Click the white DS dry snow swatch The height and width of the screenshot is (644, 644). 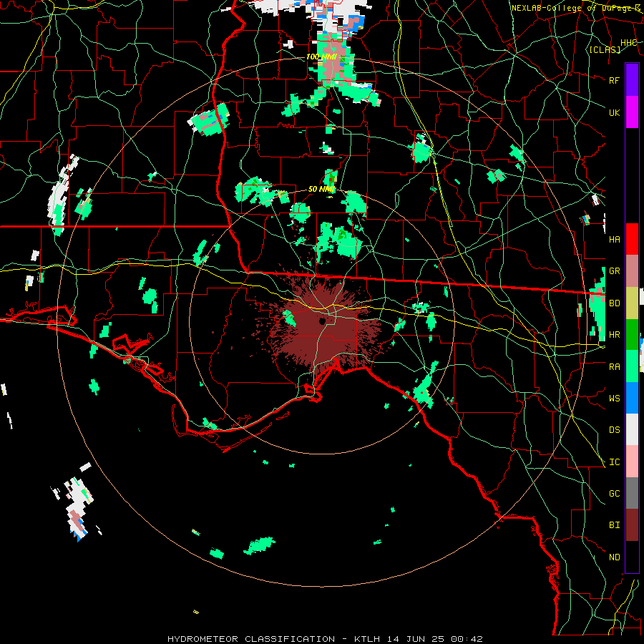[x=632, y=430]
